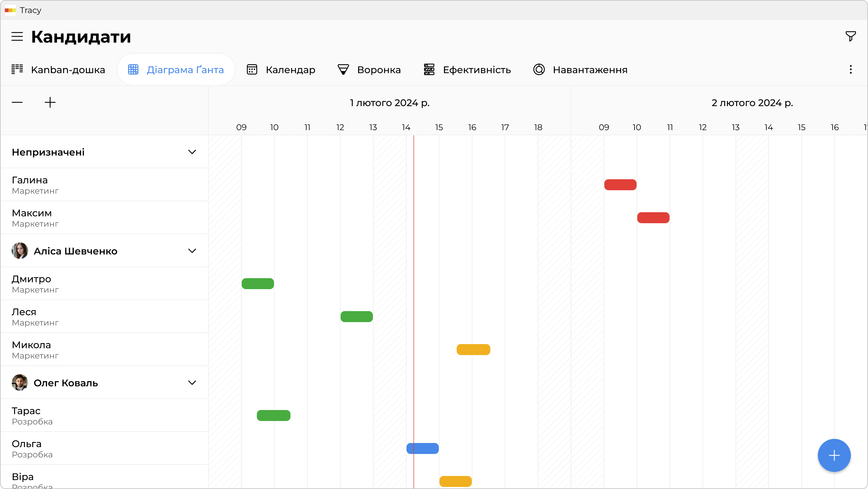Switch to the Kanban-дошка tab
This screenshot has height=489, width=868.
(58, 70)
